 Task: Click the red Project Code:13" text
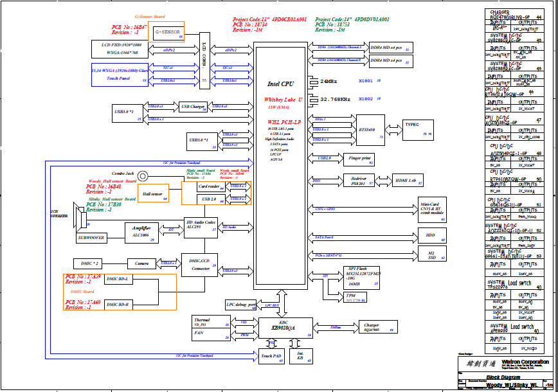pos(270,19)
